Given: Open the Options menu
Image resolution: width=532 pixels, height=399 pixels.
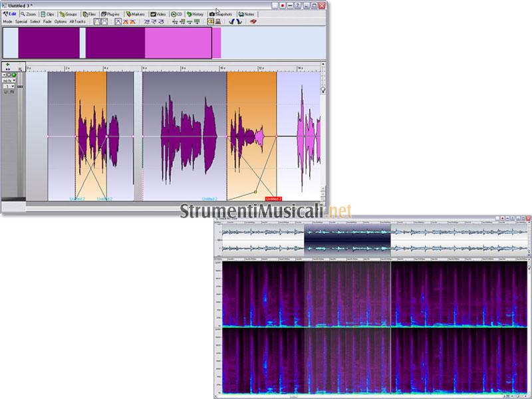Looking at the screenshot, I should tap(61, 21).
